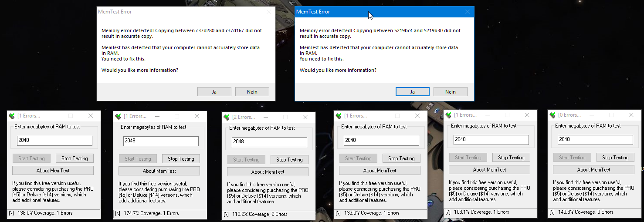Stop Testing in the 113.2% Coverage window
The height and width of the screenshot is (222, 644).
pyautogui.click(x=289, y=160)
